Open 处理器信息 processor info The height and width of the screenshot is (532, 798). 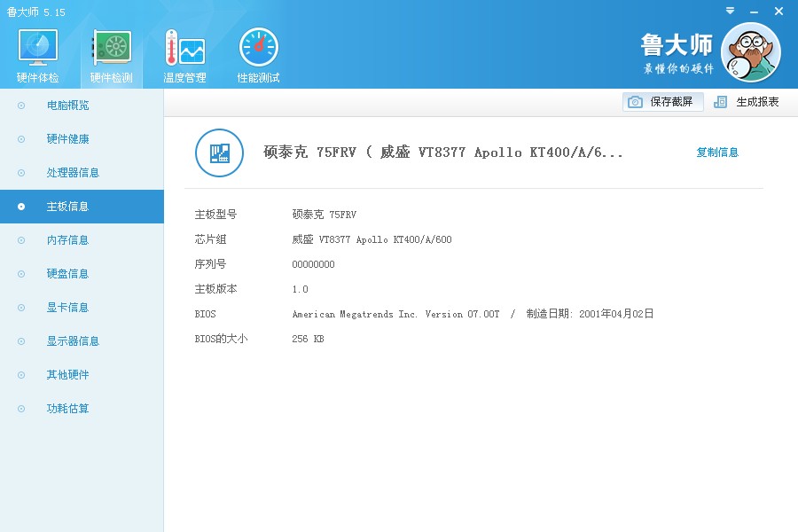click(82, 173)
